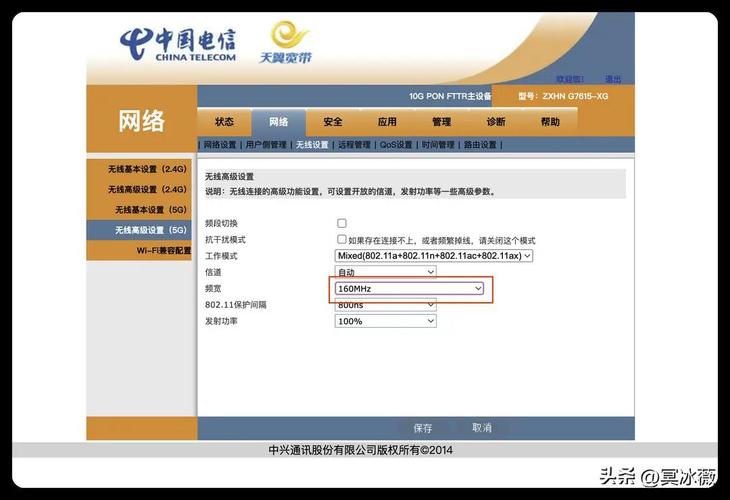Open the 频宽 160MHz dropdown
The width and height of the screenshot is (730, 500).
coord(409,289)
